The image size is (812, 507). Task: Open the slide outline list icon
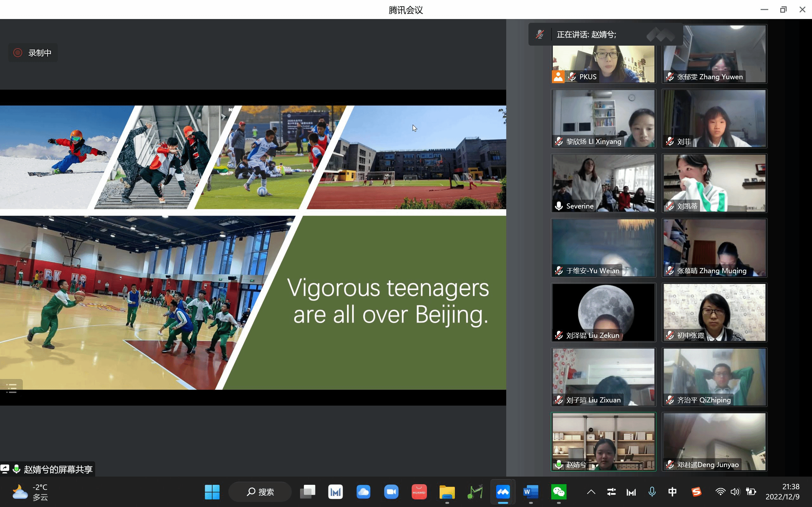(11, 388)
